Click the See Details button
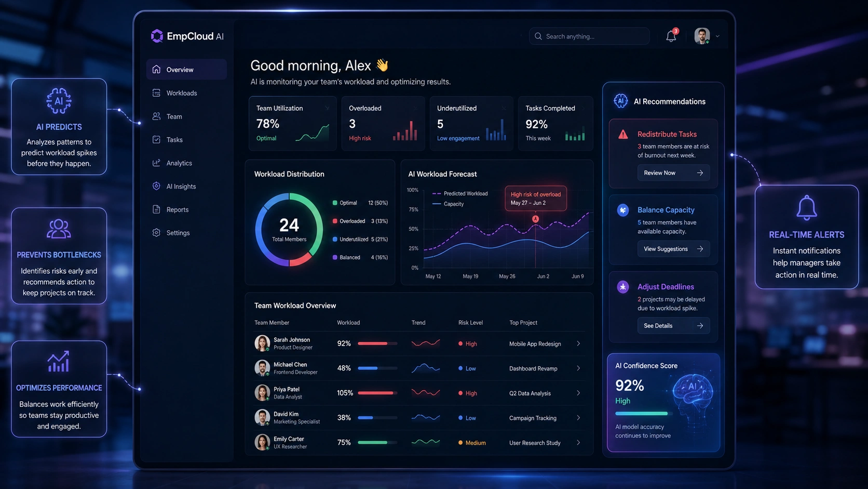This screenshot has width=868, height=489. point(673,326)
